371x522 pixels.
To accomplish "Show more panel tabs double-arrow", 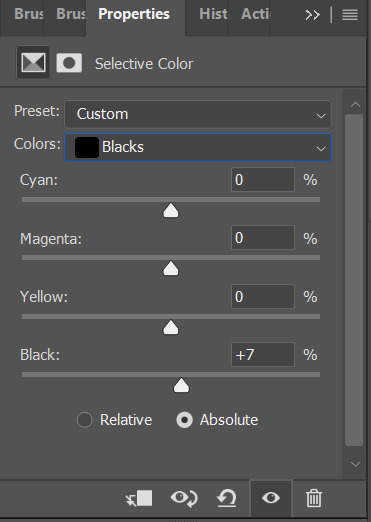I will click(x=312, y=15).
